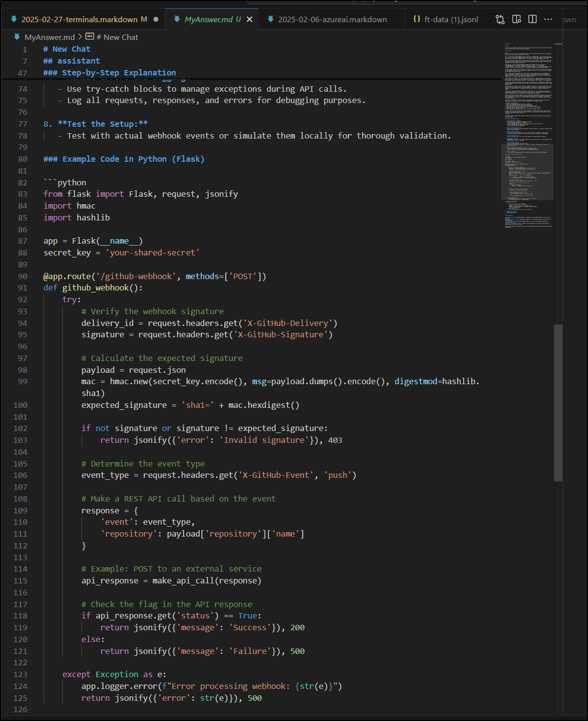This screenshot has height=721, width=588.
Task: Open the markdown preview to the side
Action: coord(516,19)
